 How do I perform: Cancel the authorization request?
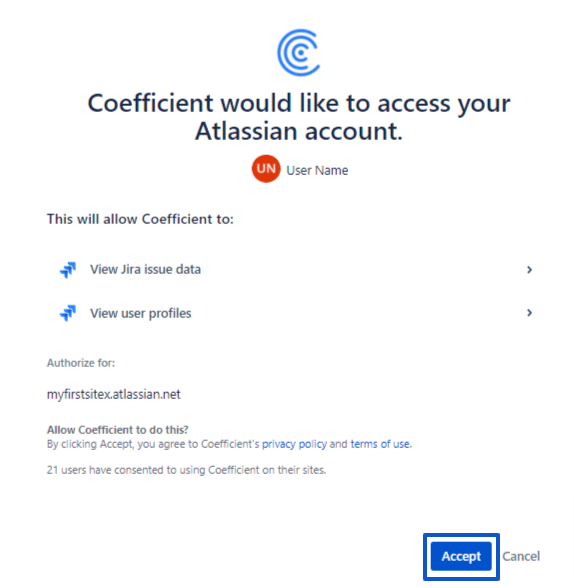[x=521, y=556]
